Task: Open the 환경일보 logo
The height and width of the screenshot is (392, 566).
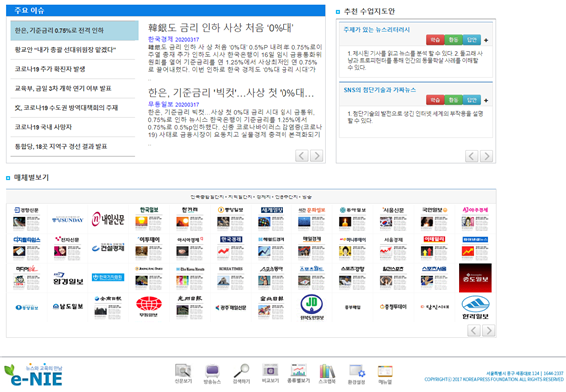Action: click(x=68, y=279)
